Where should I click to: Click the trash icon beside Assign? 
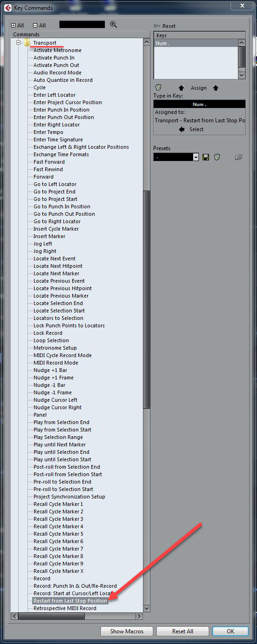point(158,87)
